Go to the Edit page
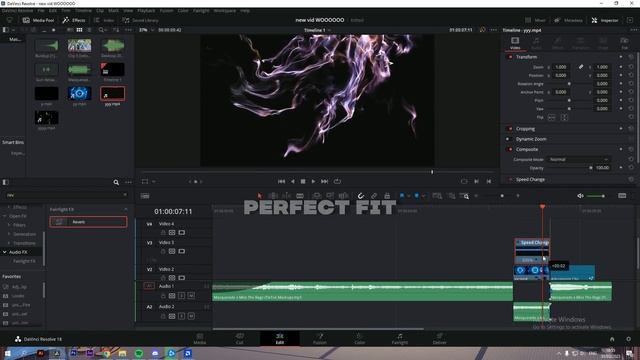 click(280, 338)
